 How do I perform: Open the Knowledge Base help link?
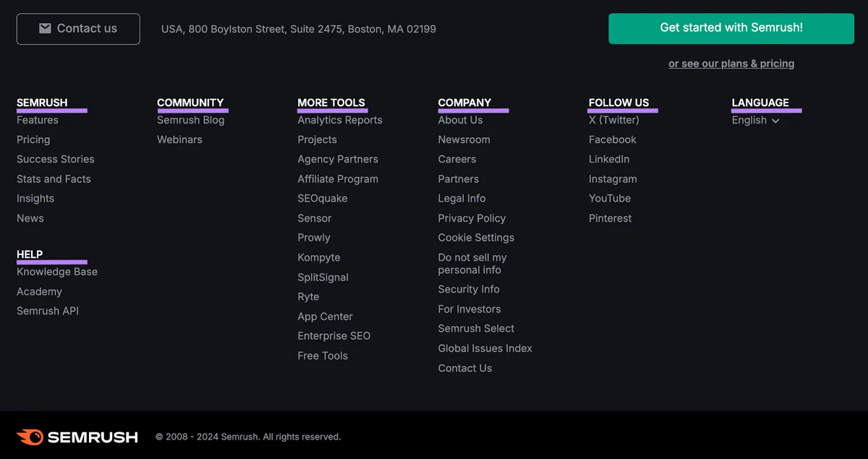(57, 272)
